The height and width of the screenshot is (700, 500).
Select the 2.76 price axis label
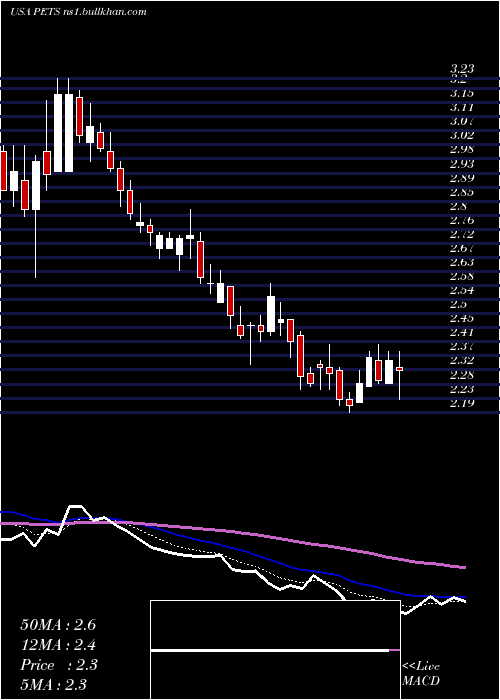462,220
